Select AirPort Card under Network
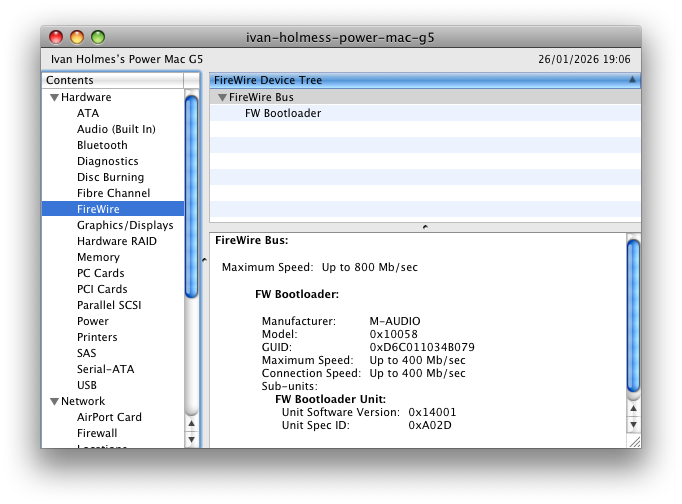 click(x=109, y=417)
